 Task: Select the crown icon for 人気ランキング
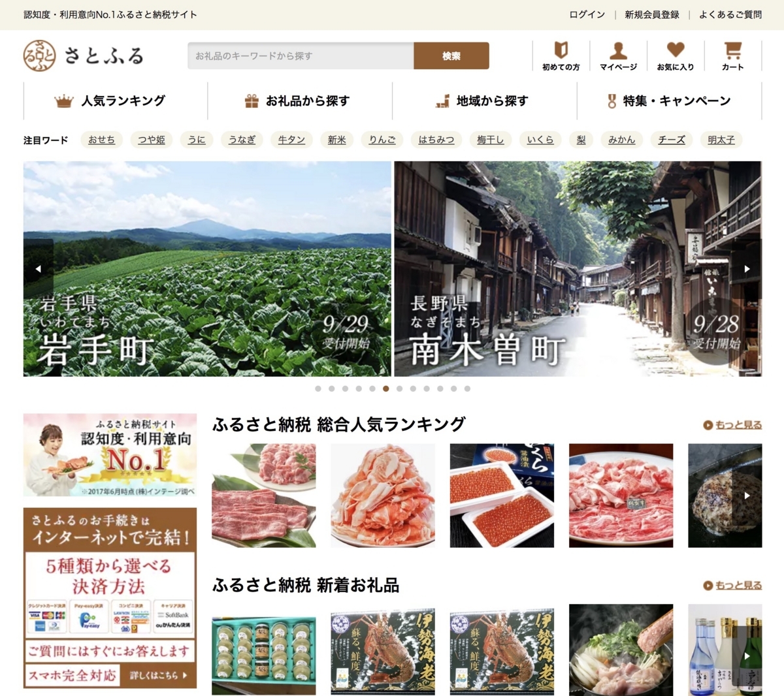coord(65,100)
